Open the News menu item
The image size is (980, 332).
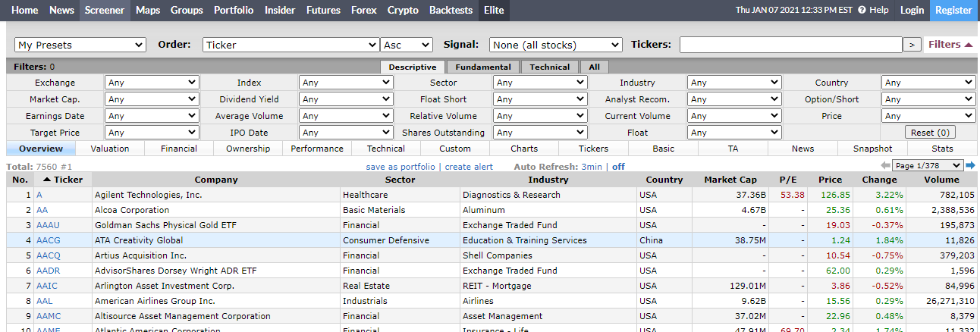61,10
